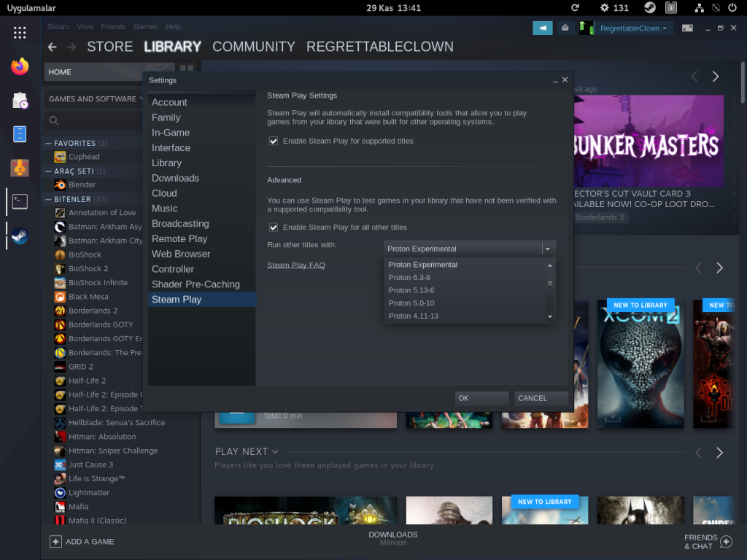
Task: Click the Black Mesa game icon
Action: (x=60, y=297)
